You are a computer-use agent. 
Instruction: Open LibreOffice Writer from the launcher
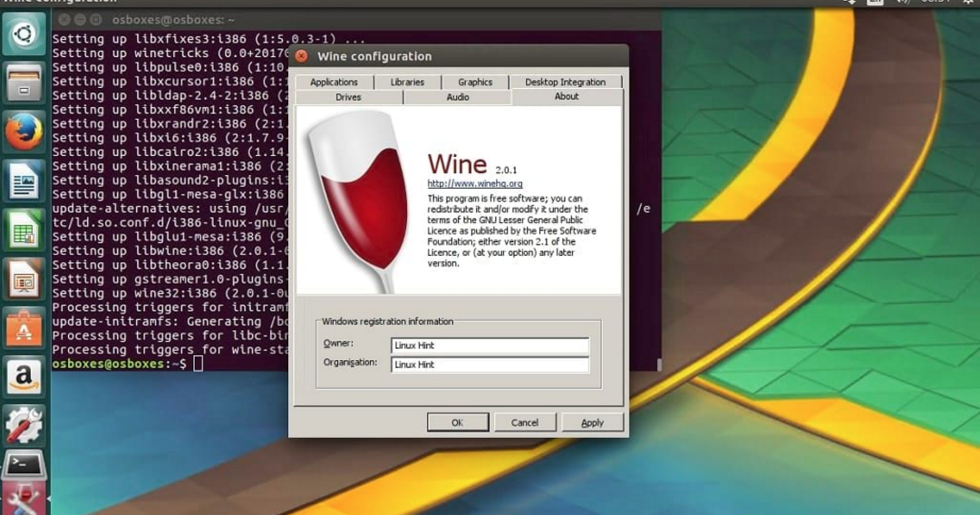(24, 180)
